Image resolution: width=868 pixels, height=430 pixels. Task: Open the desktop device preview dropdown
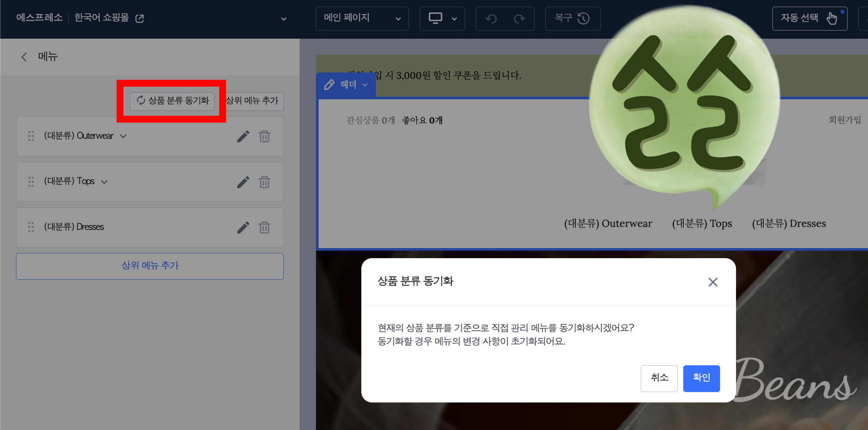pyautogui.click(x=442, y=18)
